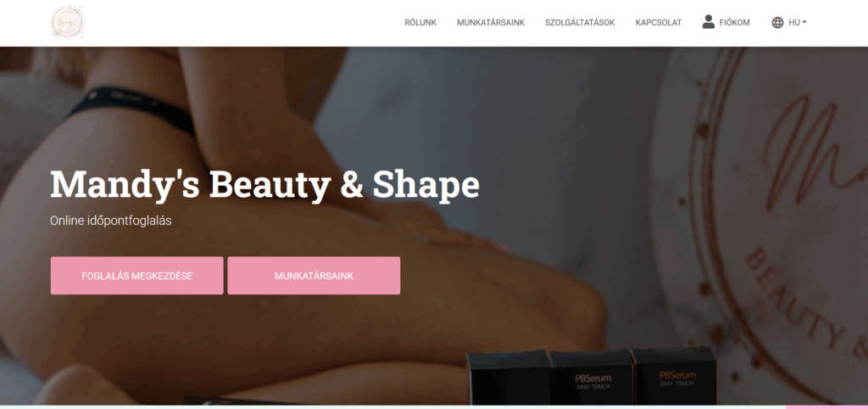Click the Mandy's Beauty & Shape heading
Viewport: 868px width, 409px height.
point(264,184)
